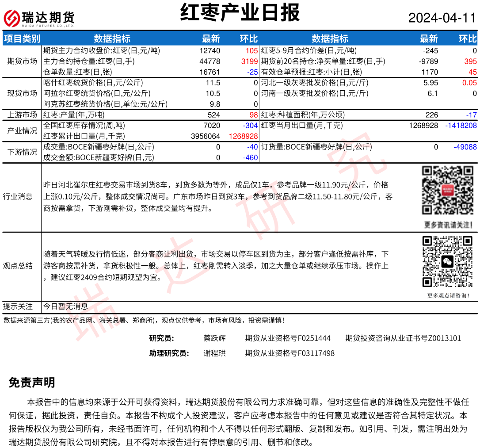Select the 下游情况 category cell
Screen dimensions: 480x448
click(22, 152)
